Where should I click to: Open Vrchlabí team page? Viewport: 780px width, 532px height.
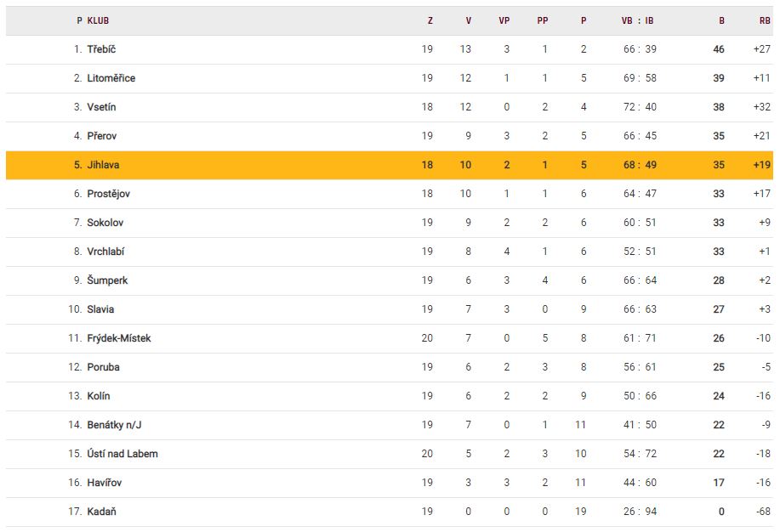(x=105, y=252)
